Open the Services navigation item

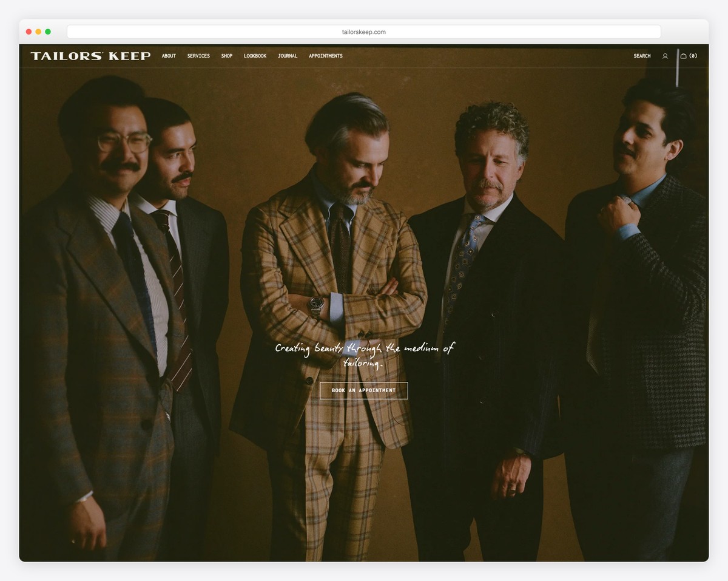[x=198, y=56]
